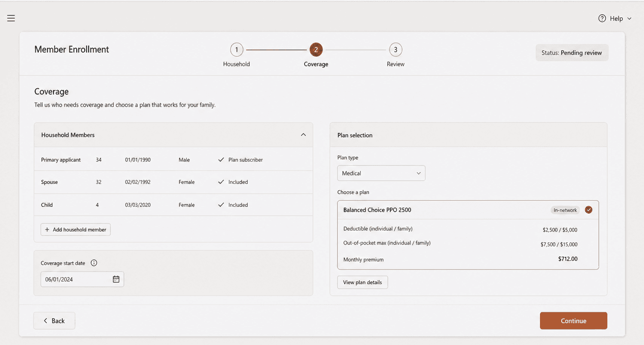This screenshot has height=345, width=644.
Task: Click the $7,500 / $15,000 out-of-pocket value
Action: point(559,244)
